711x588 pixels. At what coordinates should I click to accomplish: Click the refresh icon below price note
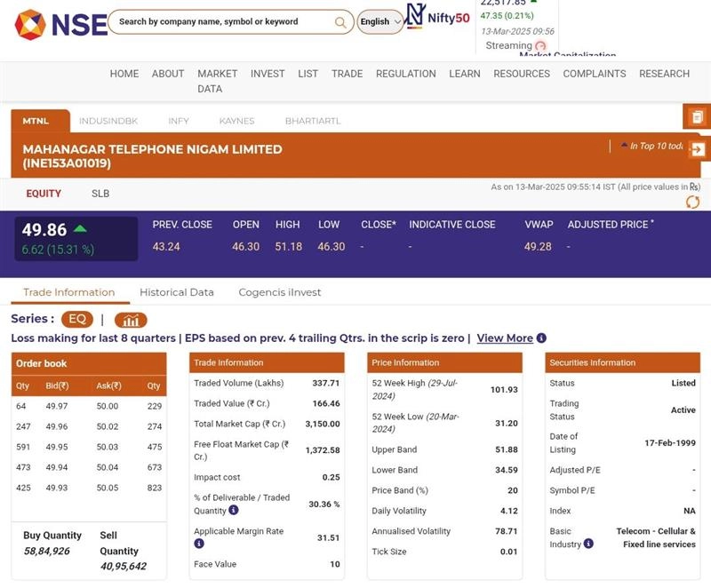[693, 203]
